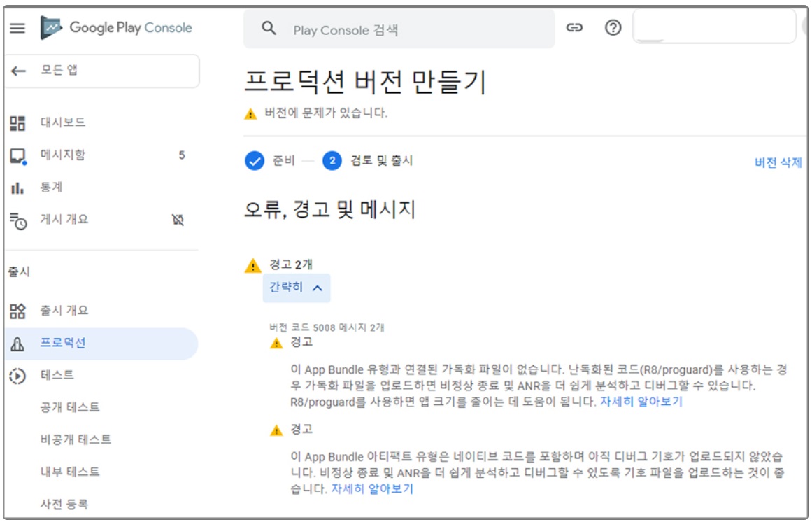Click the search magnifier icon
The height and width of the screenshot is (522, 812).
269,28
